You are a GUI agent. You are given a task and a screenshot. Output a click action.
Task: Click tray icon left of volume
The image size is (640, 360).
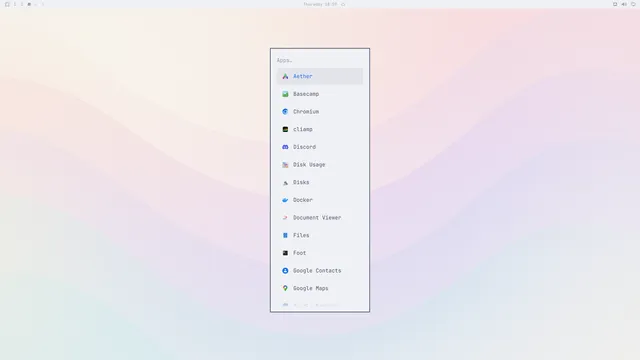pyautogui.click(x=615, y=4)
